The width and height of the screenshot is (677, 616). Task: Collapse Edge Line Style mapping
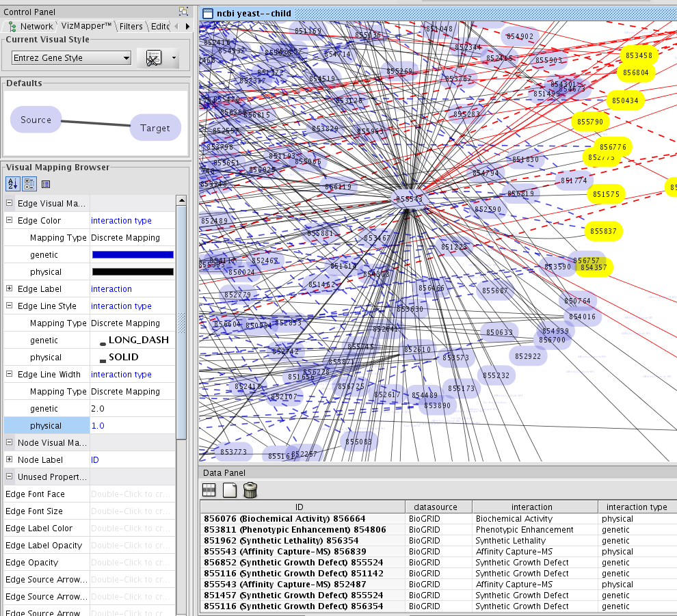pyautogui.click(x=9, y=306)
